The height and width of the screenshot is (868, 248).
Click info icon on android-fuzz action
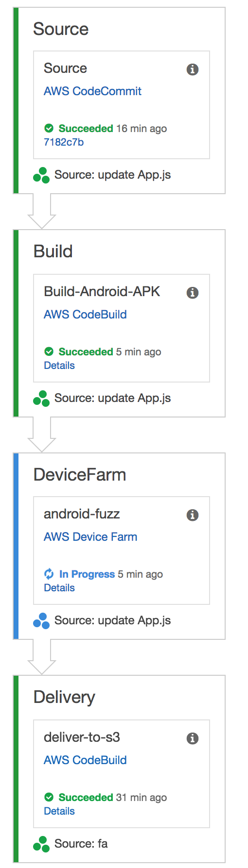point(193,515)
